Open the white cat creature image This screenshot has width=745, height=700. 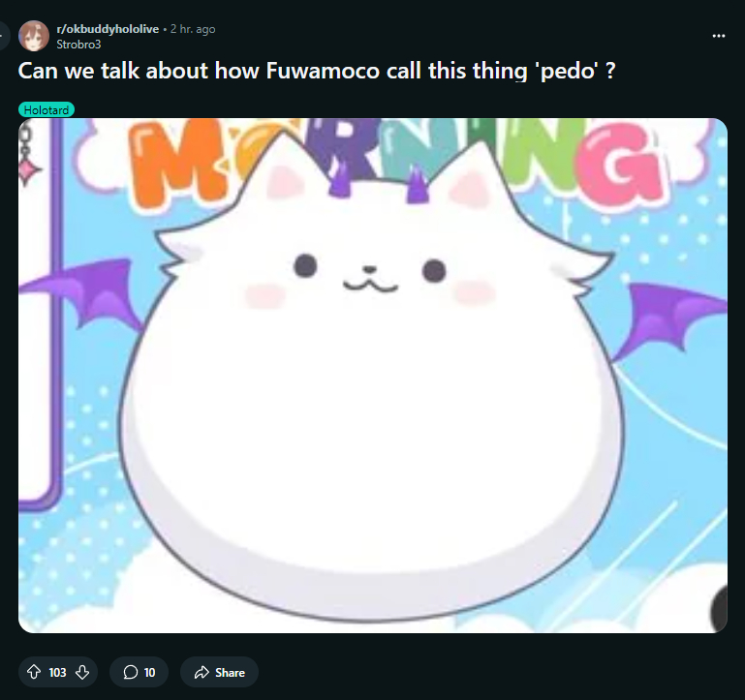click(x=372, y=375)
